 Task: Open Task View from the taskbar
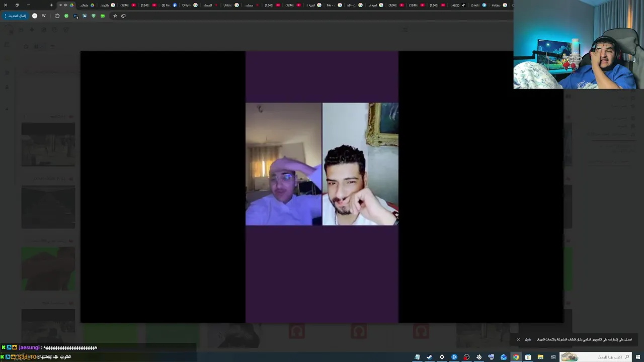point(553,357)
